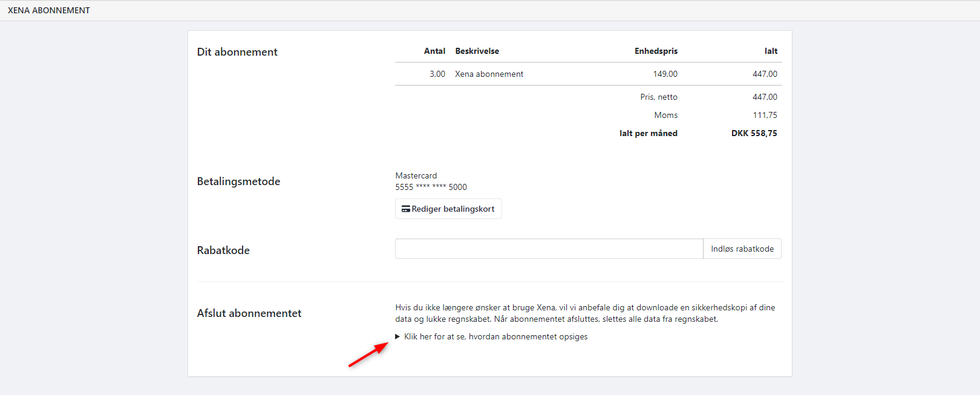The height and width of the screenshot is (395, 980).
Task: Select the Beskrivelse column header
Action: (477, 51)
